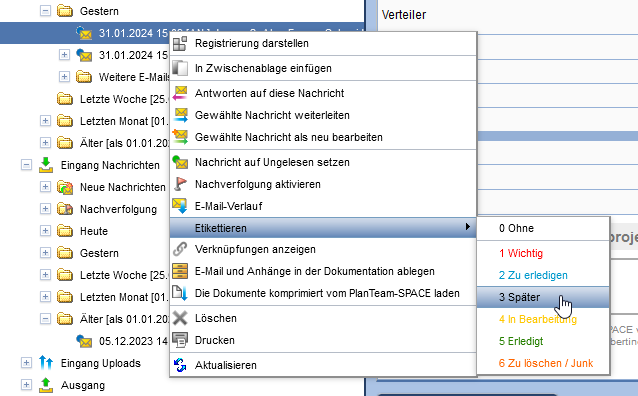The width and height of the screenshot is (638, 396).
Task: Expand the Neue Nachrichten folder
Action: 45,187
